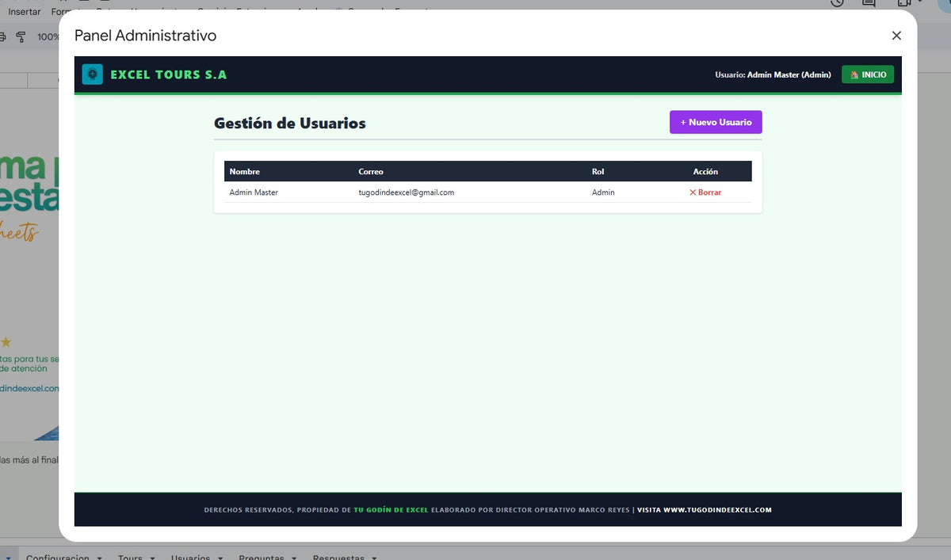The image size is (951, 560).
Task: Switch to the Preguntas sheet tab
Action: point(262,557)
